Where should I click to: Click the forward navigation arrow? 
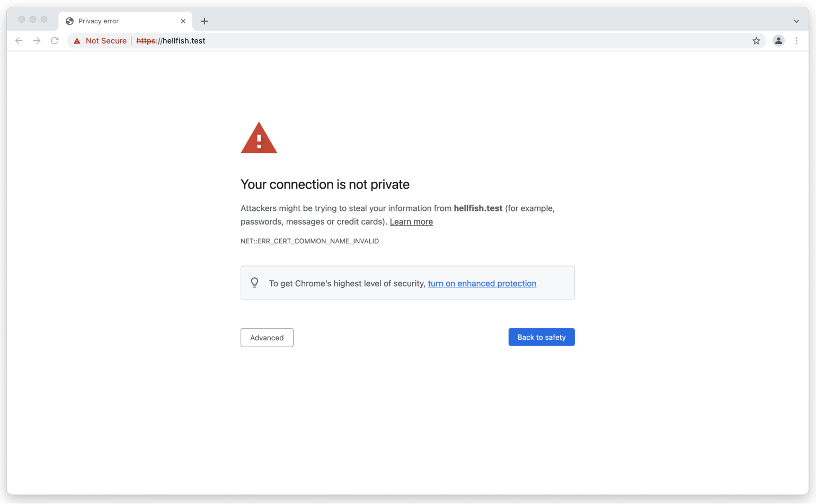pos(37,40)
